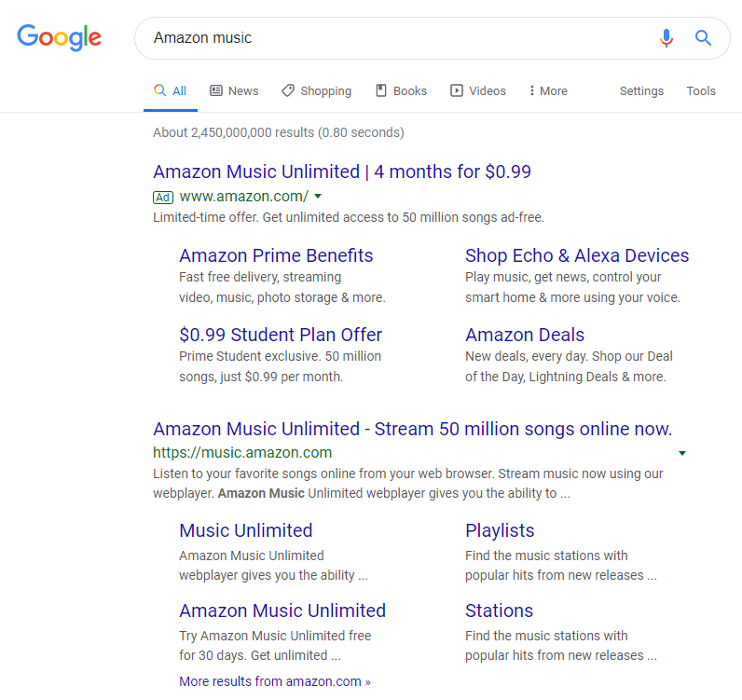Image resolution: width=742 pixels, height=700 pixels.
Task: Click the 'Listen to your favorite songs online' snippet
Action: click(408, 483)
